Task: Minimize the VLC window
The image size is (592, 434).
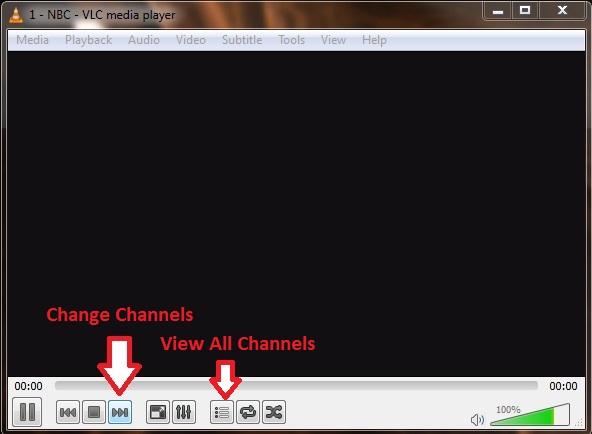Action: 498,11
